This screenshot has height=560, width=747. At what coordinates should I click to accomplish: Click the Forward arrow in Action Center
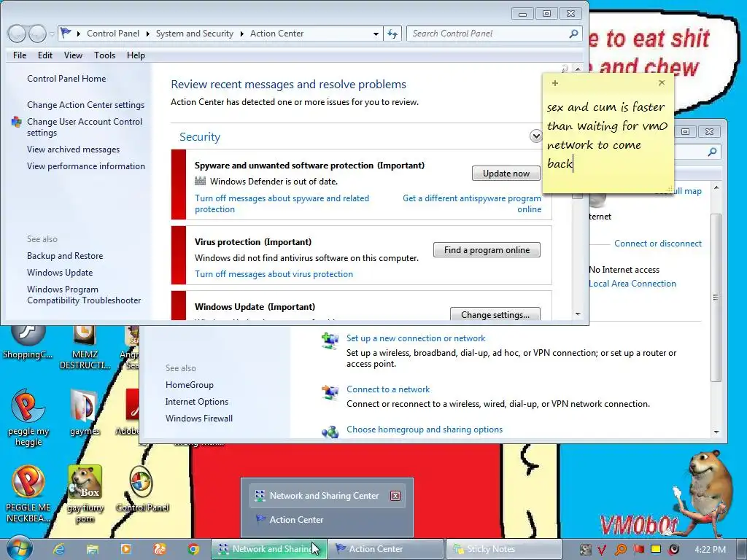coord(36,34)
